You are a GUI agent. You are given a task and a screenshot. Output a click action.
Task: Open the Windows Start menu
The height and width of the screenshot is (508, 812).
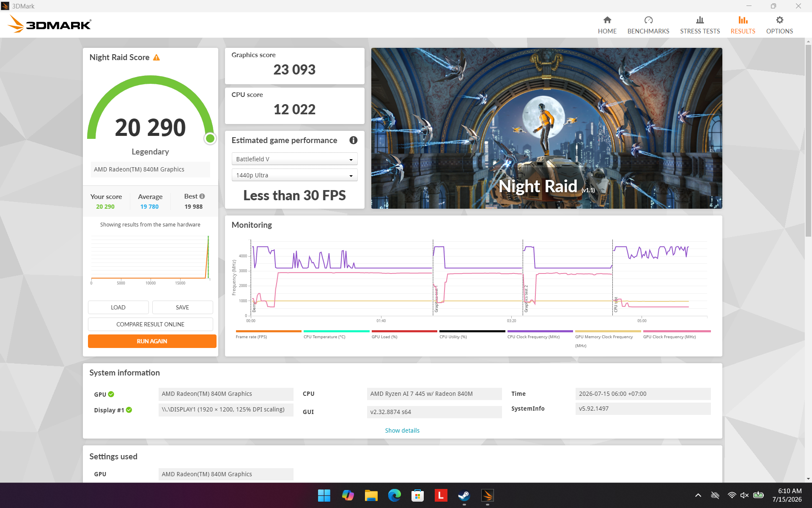point(324,495)
